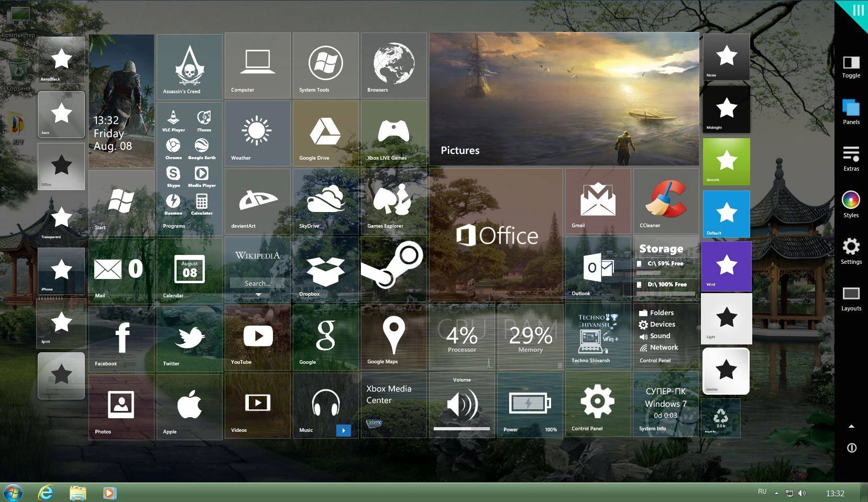Apply the Transparent style tile
Image resolution: width=868 pixels, height=502 pixels.
click(x=61, y=218)
